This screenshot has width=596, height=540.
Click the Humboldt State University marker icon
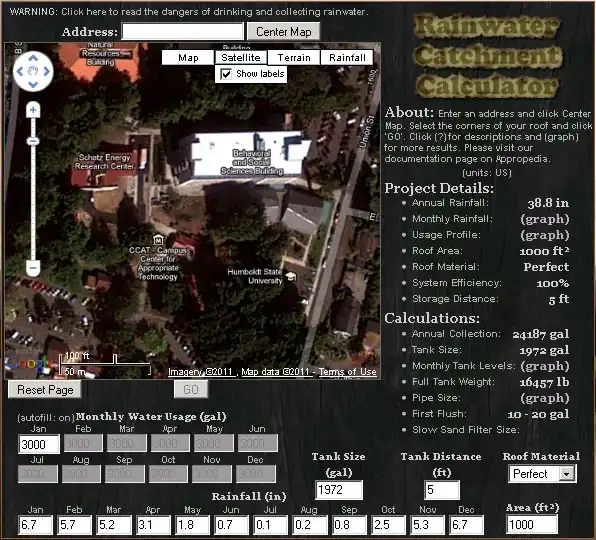(x=290, y=276)
